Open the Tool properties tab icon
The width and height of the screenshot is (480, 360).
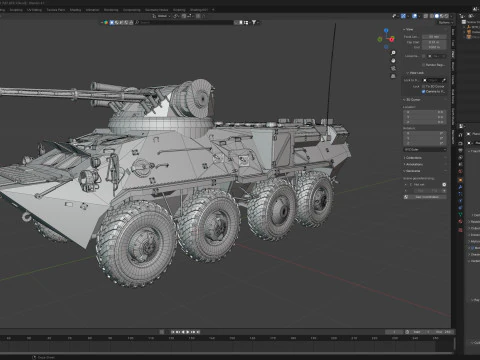[461, 135]
